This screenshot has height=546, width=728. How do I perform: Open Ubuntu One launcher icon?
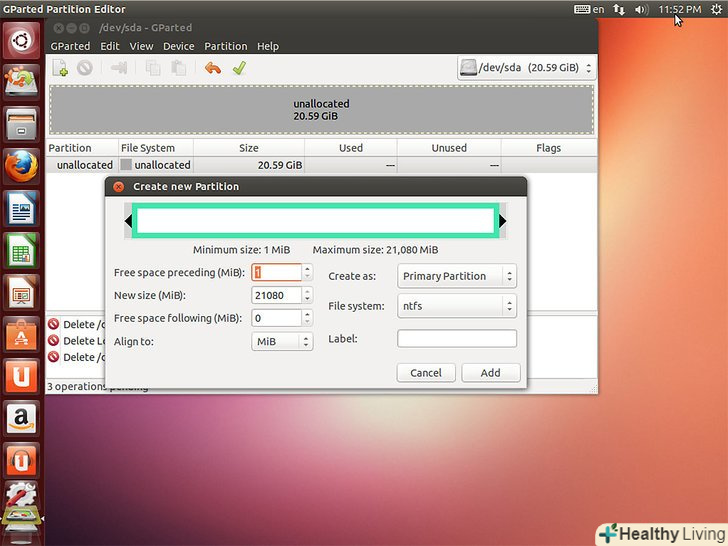coord(21,376)
